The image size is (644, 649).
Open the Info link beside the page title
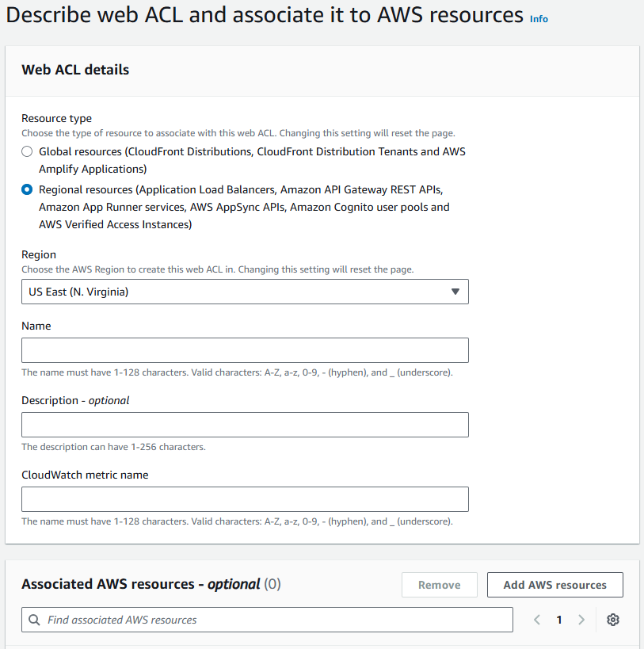(539, 19)
